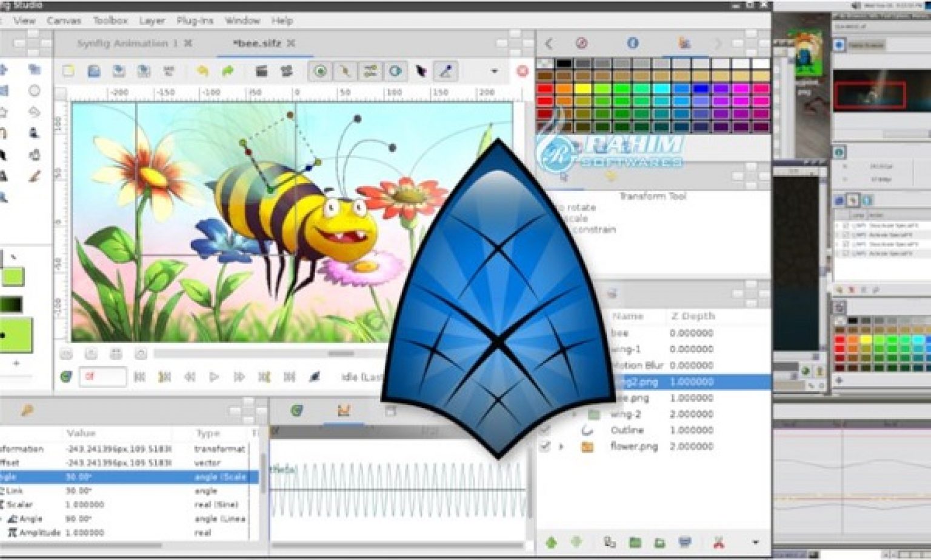Open the toolbar overflow dropdown arrow
Image resolution: width=931 pixels, height=560 pixels.
tap(494, 72)
